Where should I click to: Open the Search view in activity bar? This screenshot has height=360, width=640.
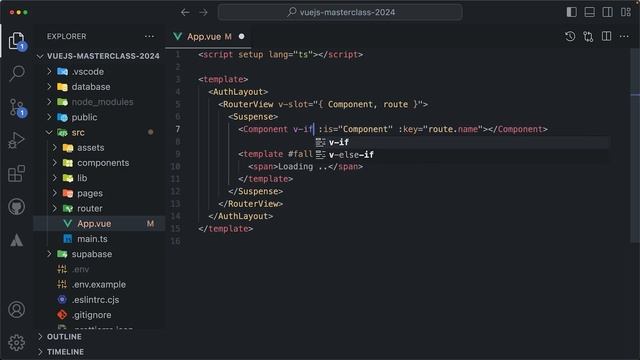pos(17,73)
